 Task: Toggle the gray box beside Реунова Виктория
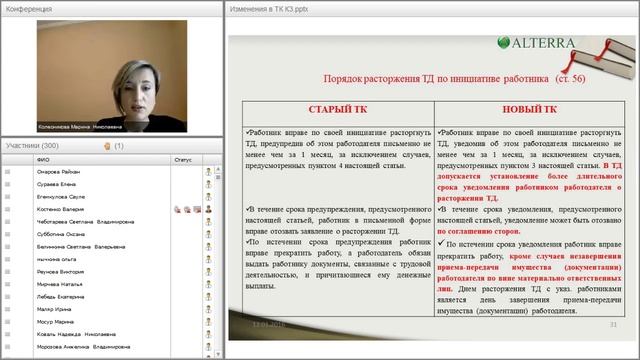click(x=7, y=272)
